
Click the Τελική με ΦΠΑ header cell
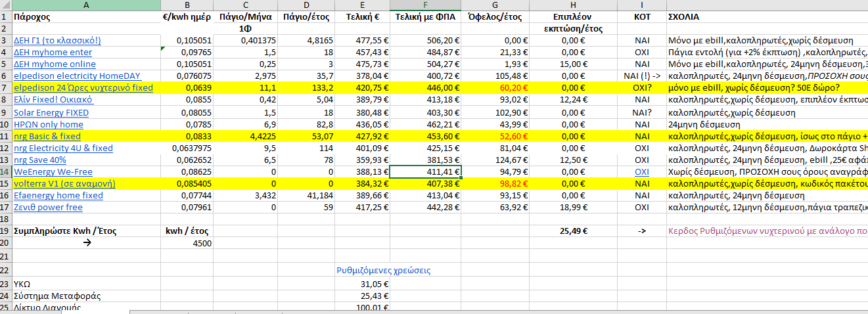point(425,17)
